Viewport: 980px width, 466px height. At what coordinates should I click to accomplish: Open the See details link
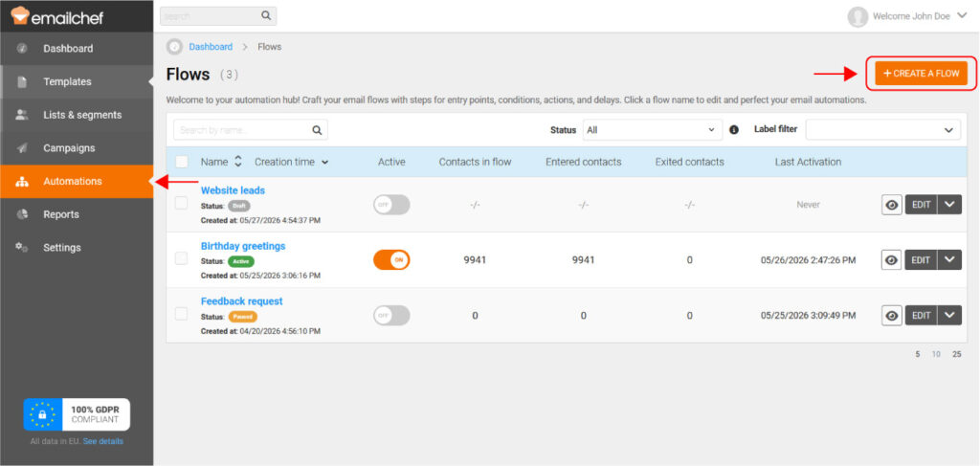coord(103,441)
